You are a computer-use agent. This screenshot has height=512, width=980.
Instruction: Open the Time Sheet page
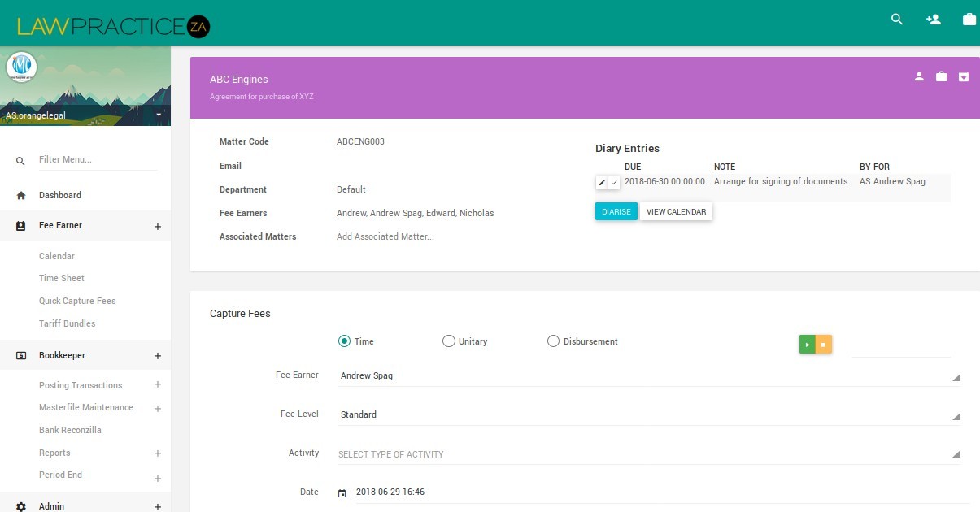click(61, 277)
